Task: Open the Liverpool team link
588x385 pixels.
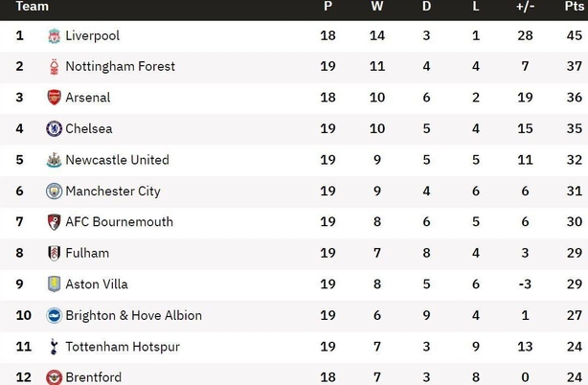Action: point(92,35)
